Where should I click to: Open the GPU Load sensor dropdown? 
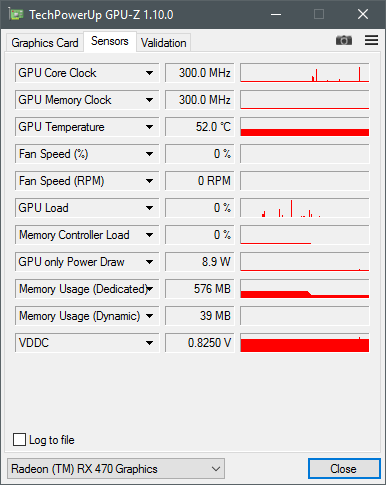click(x=149, y=208)
